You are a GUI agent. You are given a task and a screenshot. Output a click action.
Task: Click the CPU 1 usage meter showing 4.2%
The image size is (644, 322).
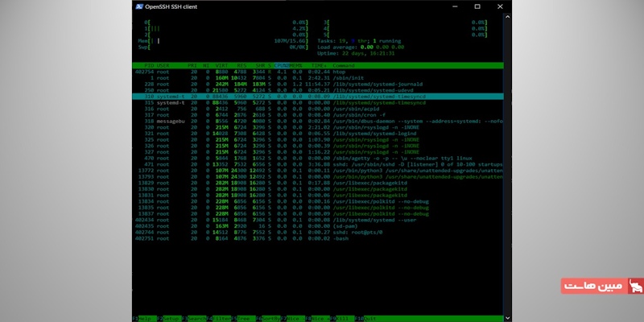coord(226,29)
